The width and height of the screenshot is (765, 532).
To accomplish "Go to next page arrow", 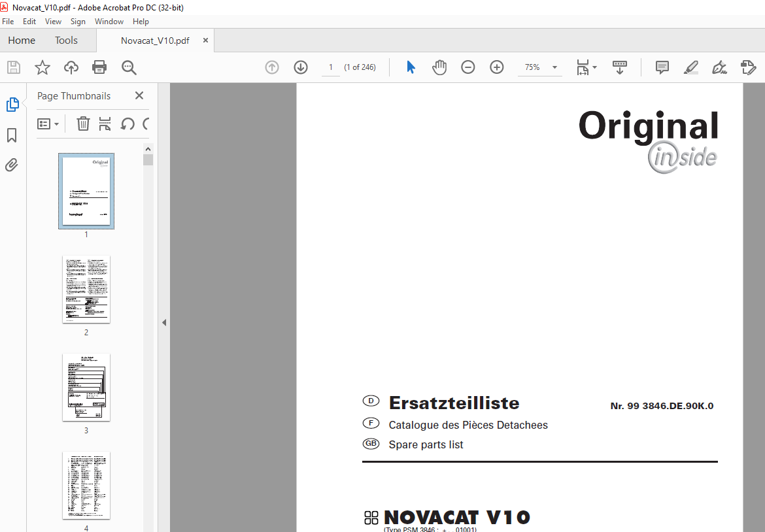I will pos(301,67).
